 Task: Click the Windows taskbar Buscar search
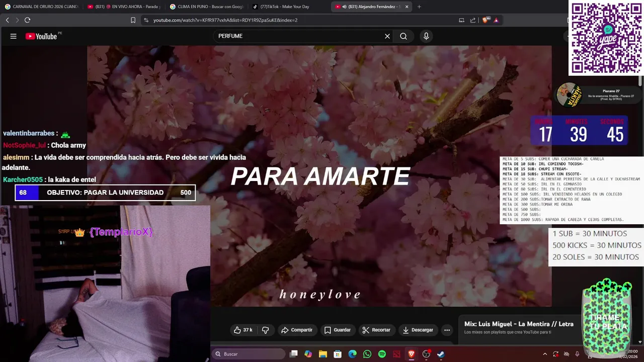point(249,354)
